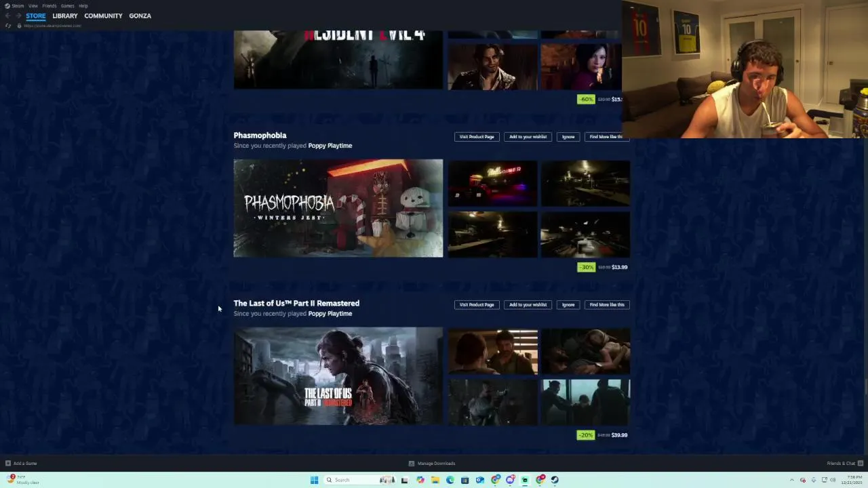Open the Friends & Chat icon
This screenshot has width=868, height=488.
(x=861, y=464)
